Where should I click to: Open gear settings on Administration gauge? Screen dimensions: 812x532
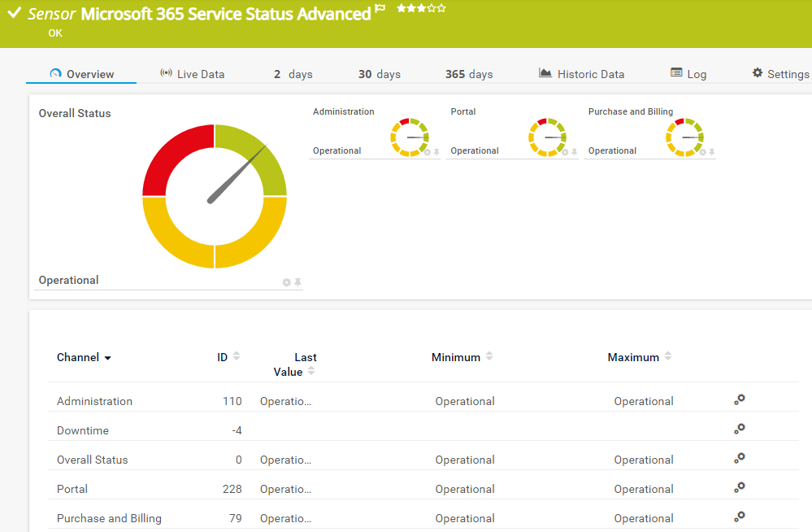point(428,152)
